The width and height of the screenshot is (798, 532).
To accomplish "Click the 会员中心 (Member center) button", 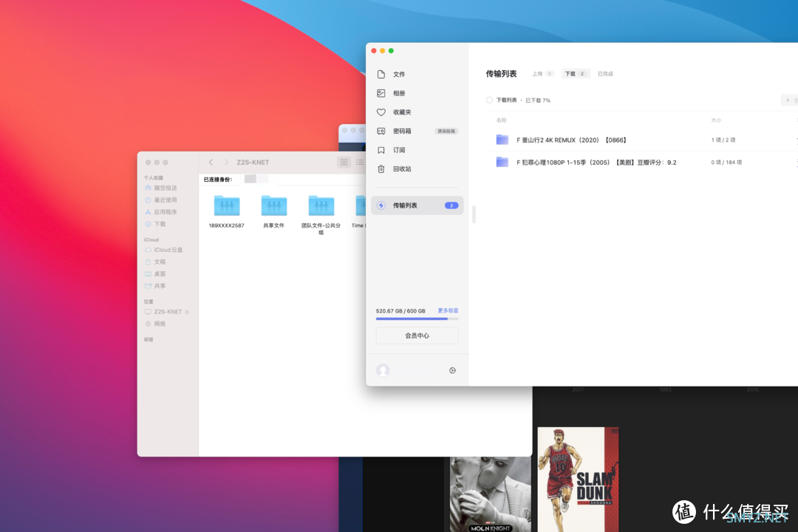I will (x=417, y=335).
